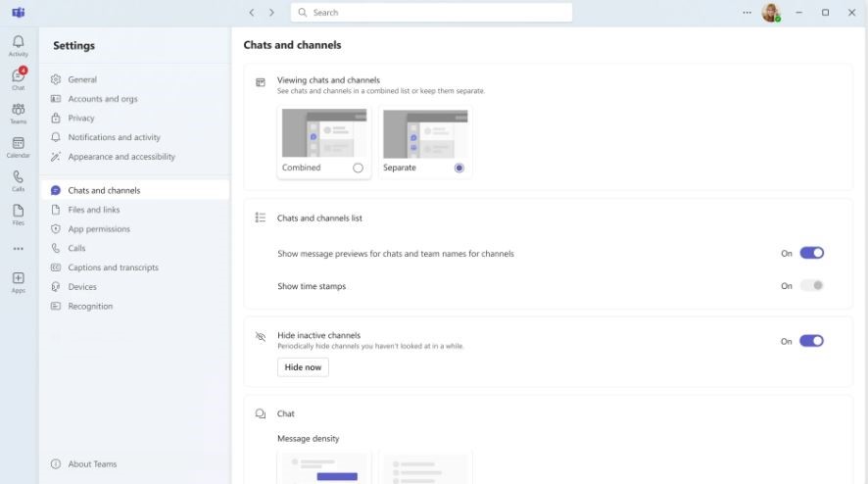Select the Separate radio button
Image resolution: width=868 pixels, height=484 pixels.
click(x=458, y=168)
